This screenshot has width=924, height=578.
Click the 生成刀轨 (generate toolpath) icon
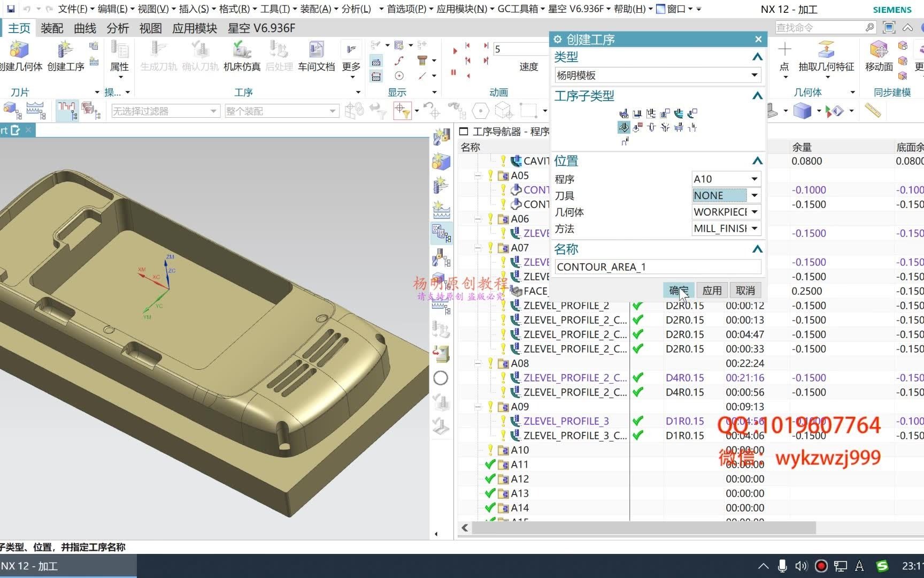(x=158, y=51)
